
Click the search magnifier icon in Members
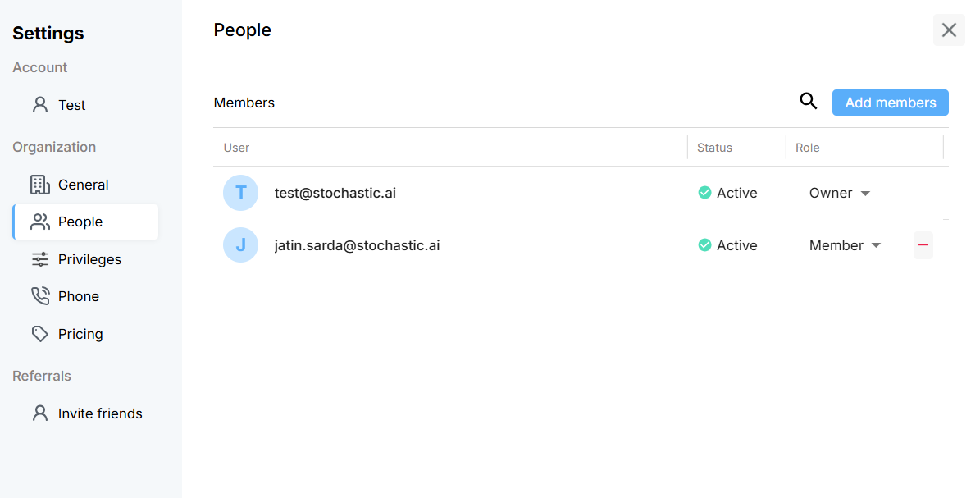point(809,101)
